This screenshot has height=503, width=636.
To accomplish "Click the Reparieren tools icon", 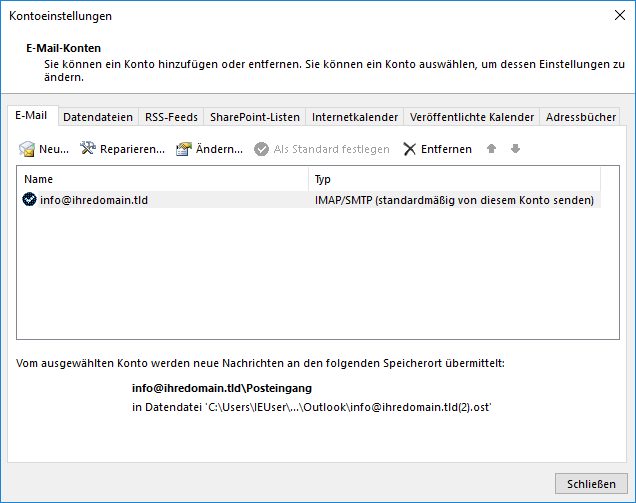I will click(87, 149).
